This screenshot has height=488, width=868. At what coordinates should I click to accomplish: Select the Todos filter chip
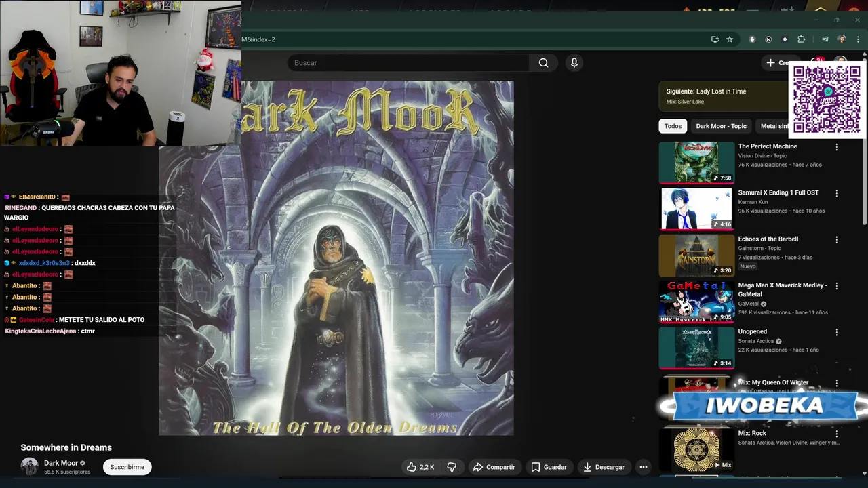pos(673,126)
